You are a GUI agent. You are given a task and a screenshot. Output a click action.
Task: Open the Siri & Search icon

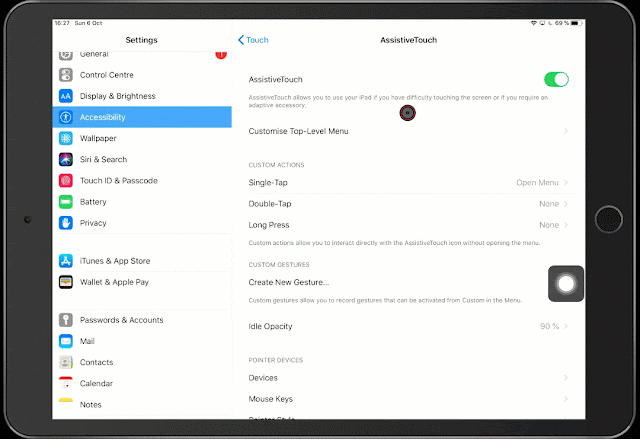coord(66,160)
